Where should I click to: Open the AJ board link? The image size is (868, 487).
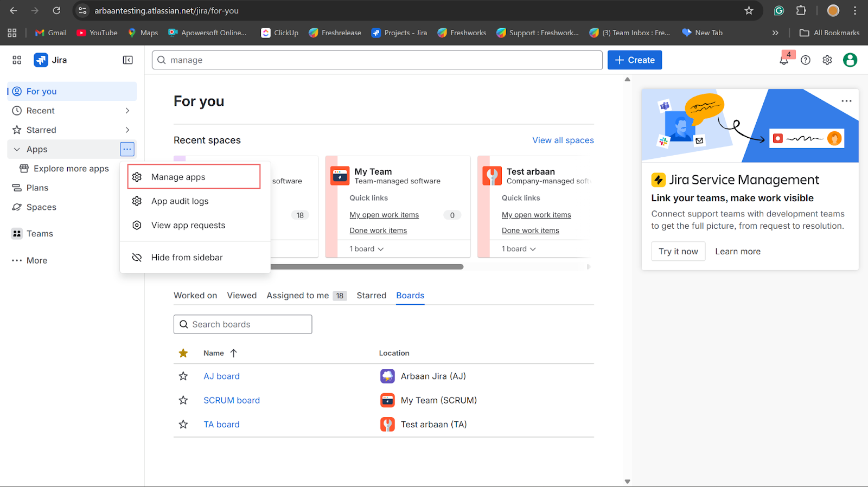(221, 376)
